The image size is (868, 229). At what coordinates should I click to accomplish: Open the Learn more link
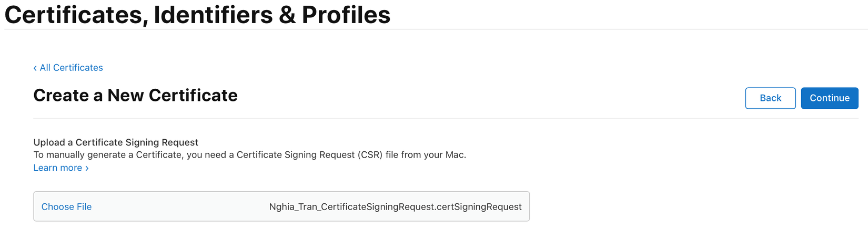point(58,168)
